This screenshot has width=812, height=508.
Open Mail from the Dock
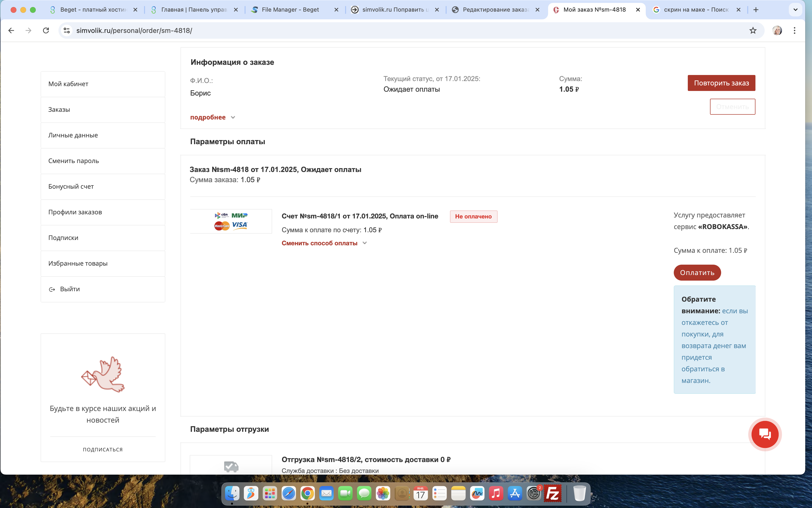tap(326, 493)
